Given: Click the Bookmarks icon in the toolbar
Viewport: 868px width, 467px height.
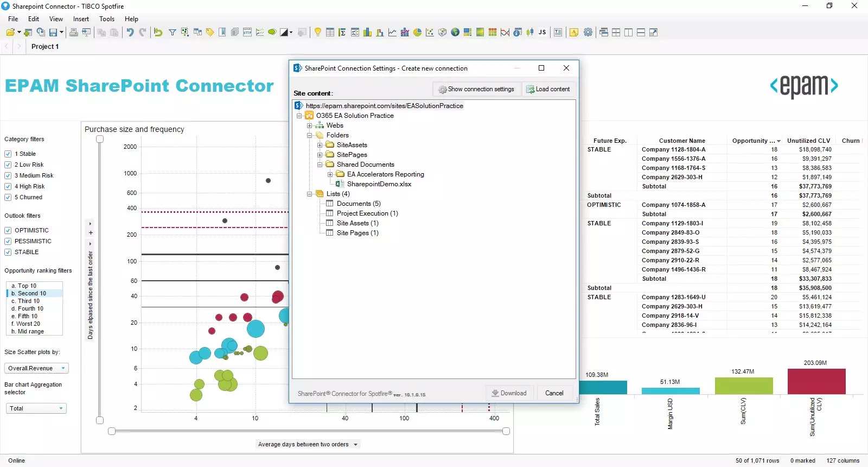Looking at the screenshot, I should point(222,33).
